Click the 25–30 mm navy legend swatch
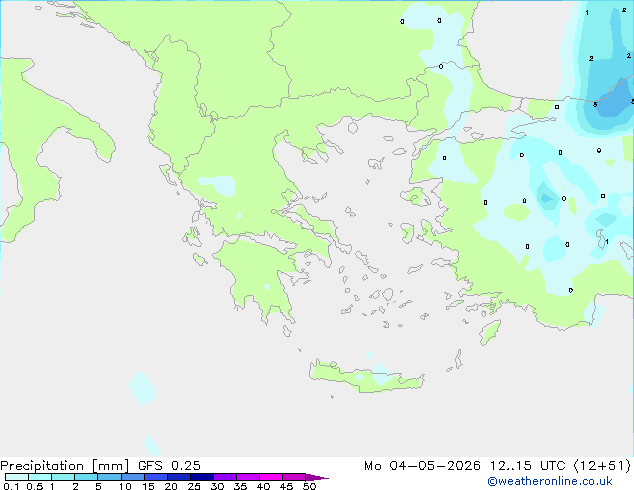Screen dimensions: 634x490 [201, 477]
